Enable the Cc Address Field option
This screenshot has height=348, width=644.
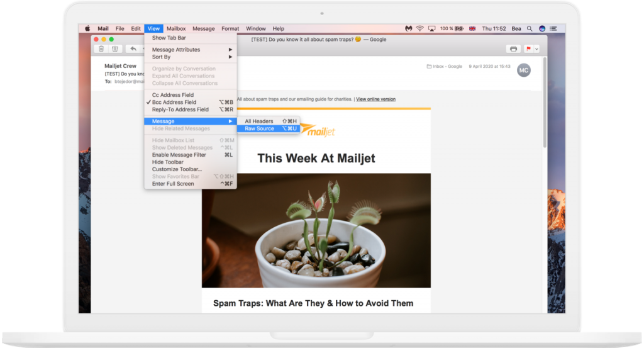click(x=173, y=95)
